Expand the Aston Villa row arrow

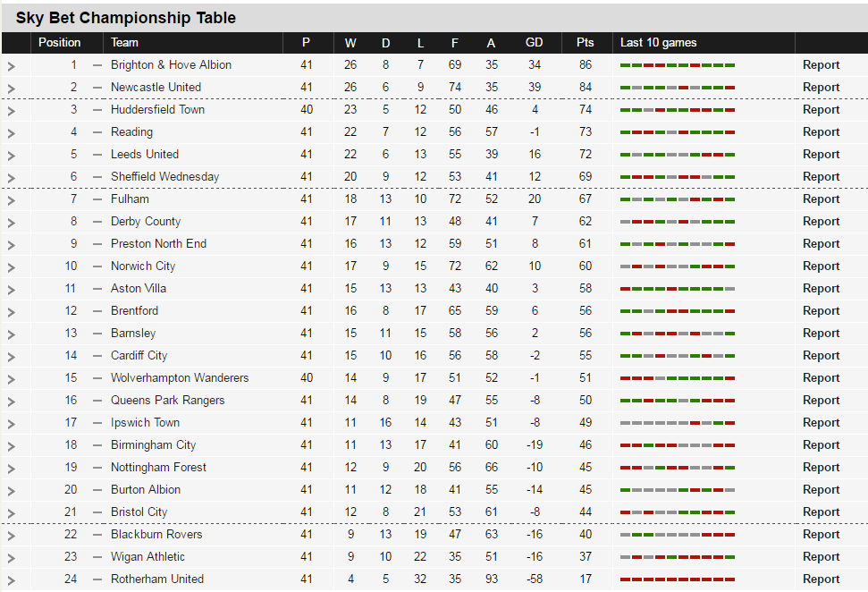11,289
